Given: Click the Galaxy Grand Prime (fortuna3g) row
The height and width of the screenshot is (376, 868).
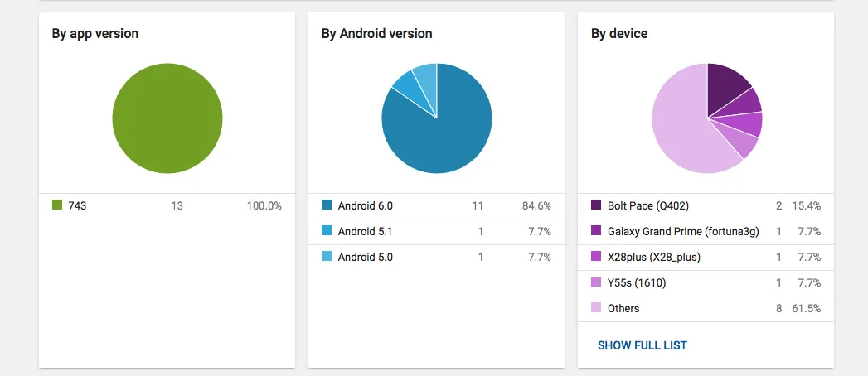Looking at the screenshot, I should pyautogui.click(x=683, y=231).
